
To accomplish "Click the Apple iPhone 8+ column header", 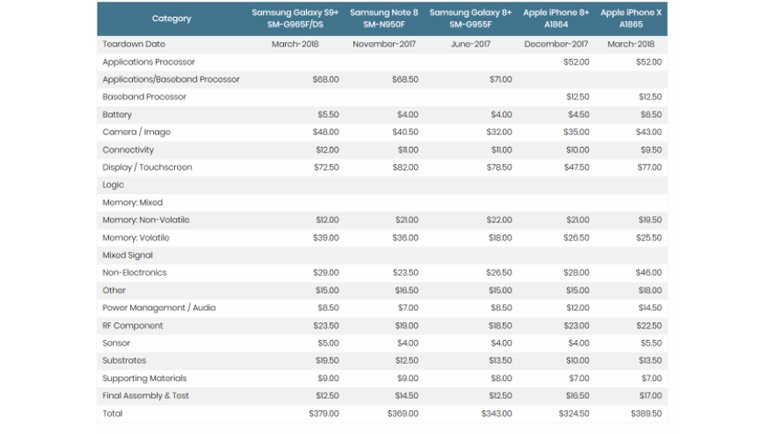I will click(555, 19).
